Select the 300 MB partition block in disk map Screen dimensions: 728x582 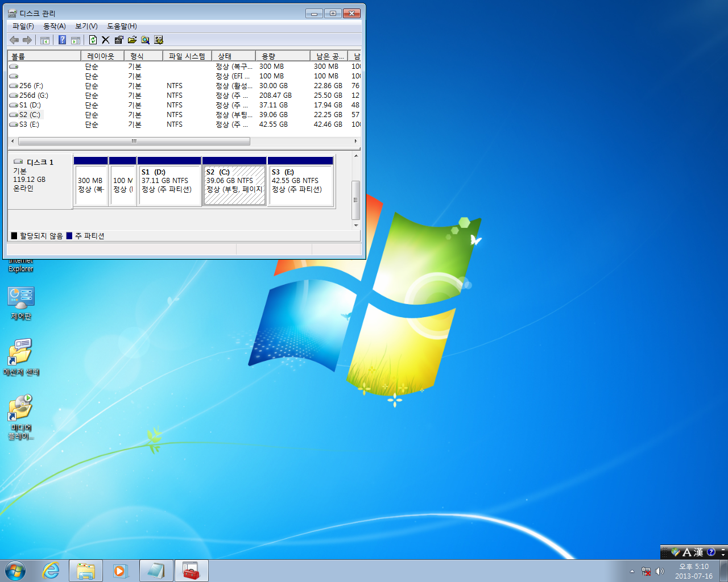pyautogui.click(x=91, y=181)
